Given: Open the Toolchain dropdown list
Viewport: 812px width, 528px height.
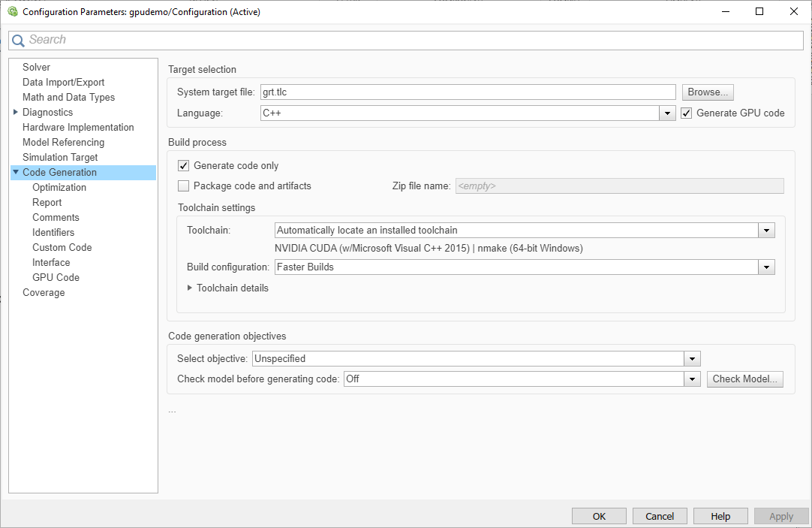Looking at the screenshot, I should coord(766,231).
